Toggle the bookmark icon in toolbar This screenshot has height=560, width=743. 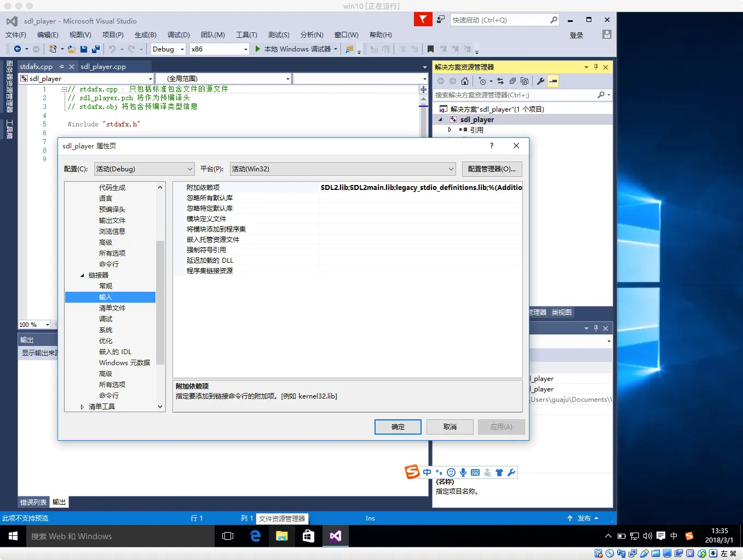[430, 49]
